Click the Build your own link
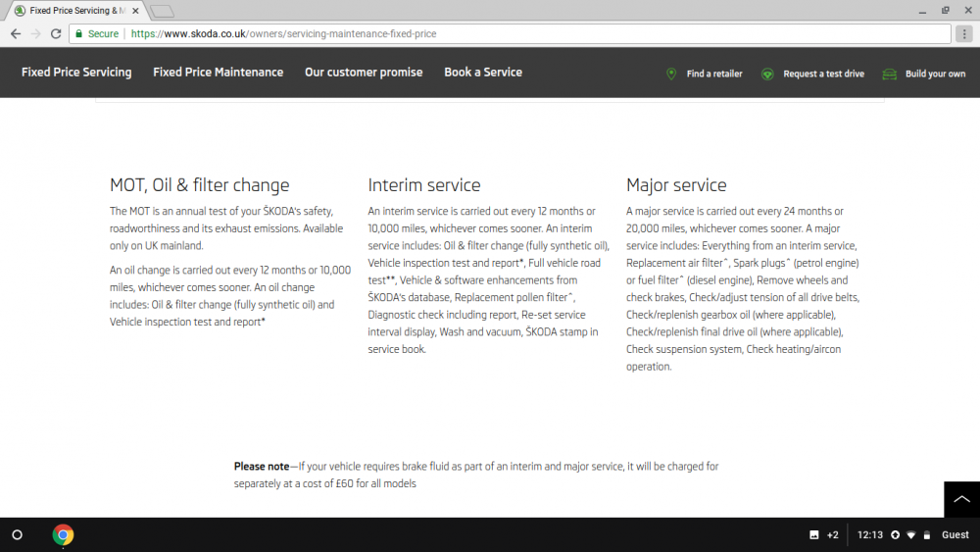The width and height of the screenshot is (980, 552). [935, 74]
